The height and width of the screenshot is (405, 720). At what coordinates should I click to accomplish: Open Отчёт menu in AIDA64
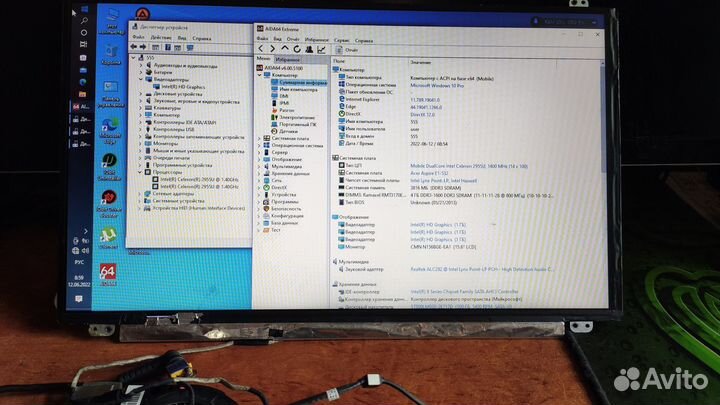293,39
